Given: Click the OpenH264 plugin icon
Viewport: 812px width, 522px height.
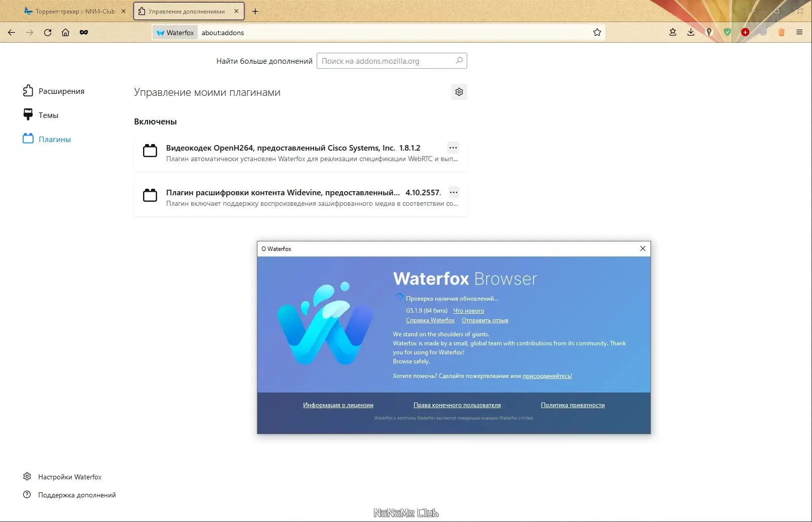Looking at the screenshot, I should 150,151.
